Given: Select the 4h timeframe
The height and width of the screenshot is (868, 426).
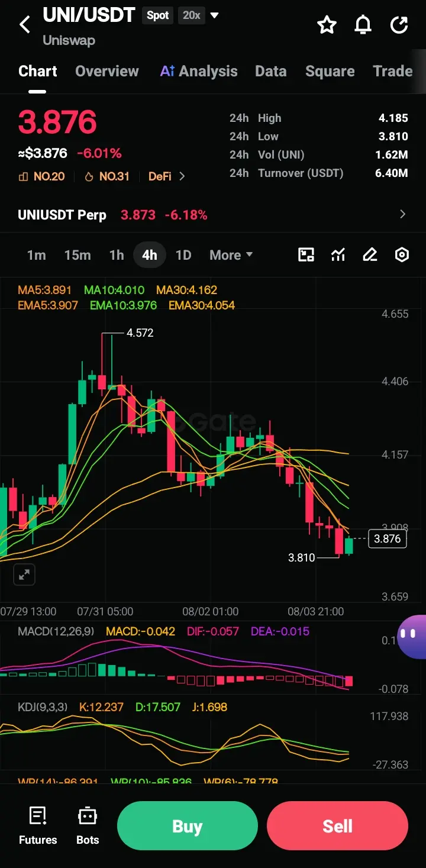Looking at the screenshot, I should [150, 255].
